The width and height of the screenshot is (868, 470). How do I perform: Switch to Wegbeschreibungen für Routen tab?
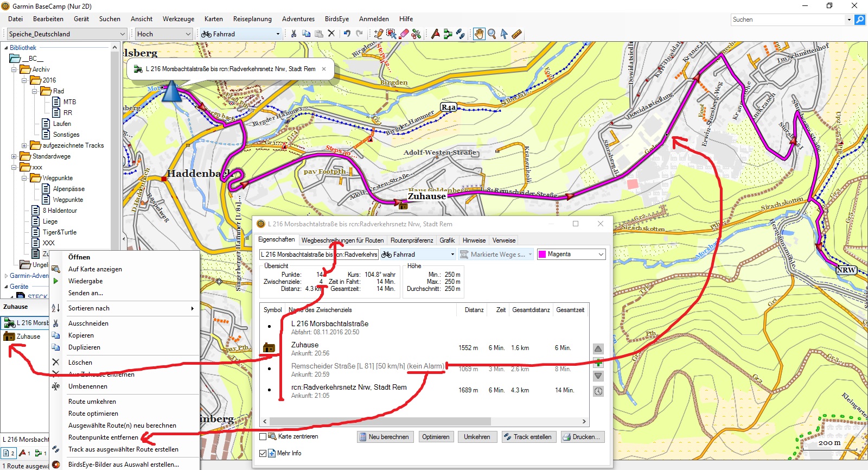coord(342,240)
